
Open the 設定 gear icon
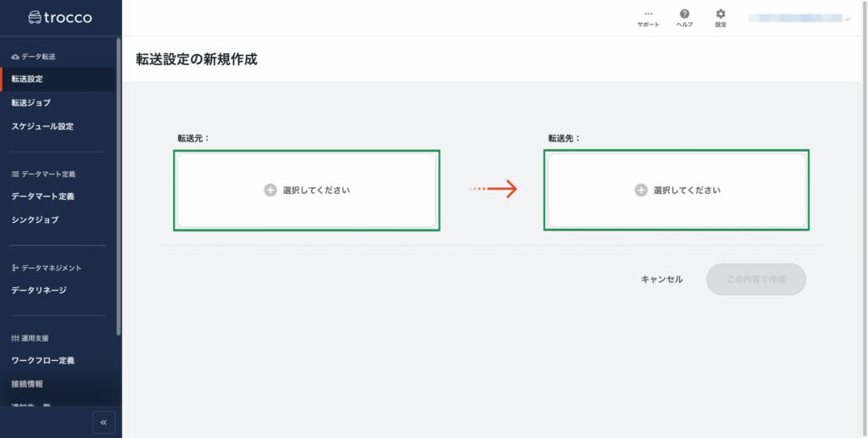721,14
